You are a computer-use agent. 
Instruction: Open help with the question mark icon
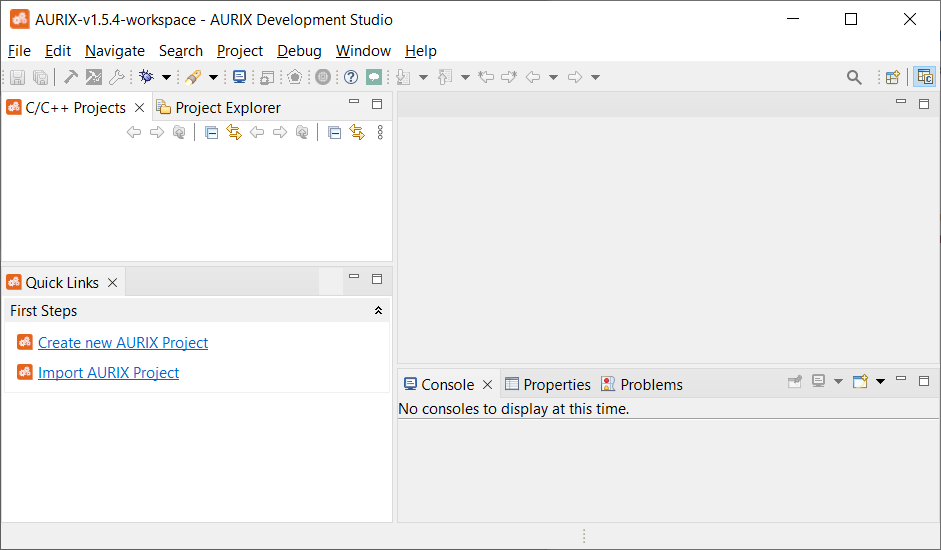pos(351,77)
